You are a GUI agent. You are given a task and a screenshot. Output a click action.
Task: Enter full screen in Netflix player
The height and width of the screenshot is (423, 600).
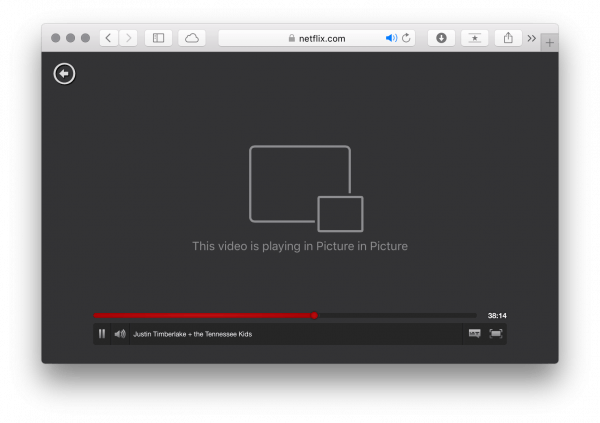click(x=496, y=333)
